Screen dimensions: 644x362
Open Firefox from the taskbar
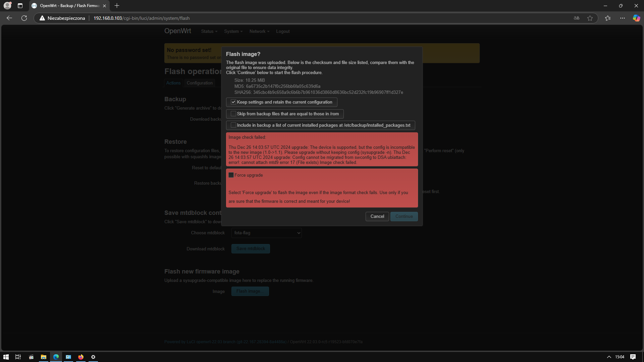81,357
